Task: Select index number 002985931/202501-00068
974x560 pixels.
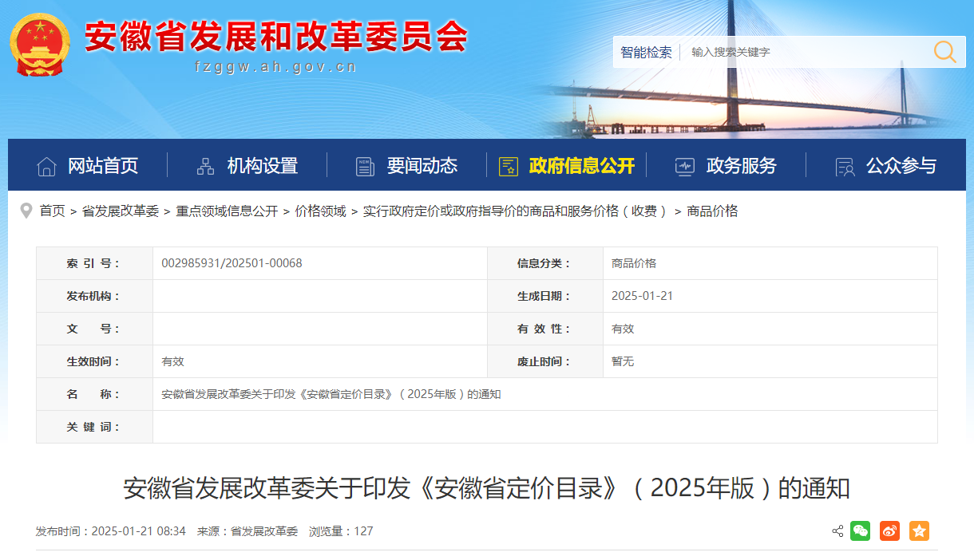Action: tap(232, 263)
